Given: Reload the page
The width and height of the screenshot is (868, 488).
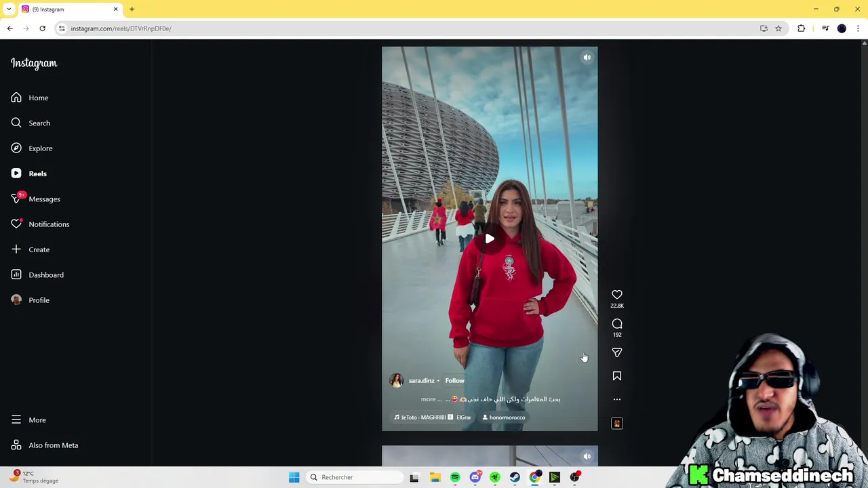Looking at the screenshot, I should click(x=42, y=28).
